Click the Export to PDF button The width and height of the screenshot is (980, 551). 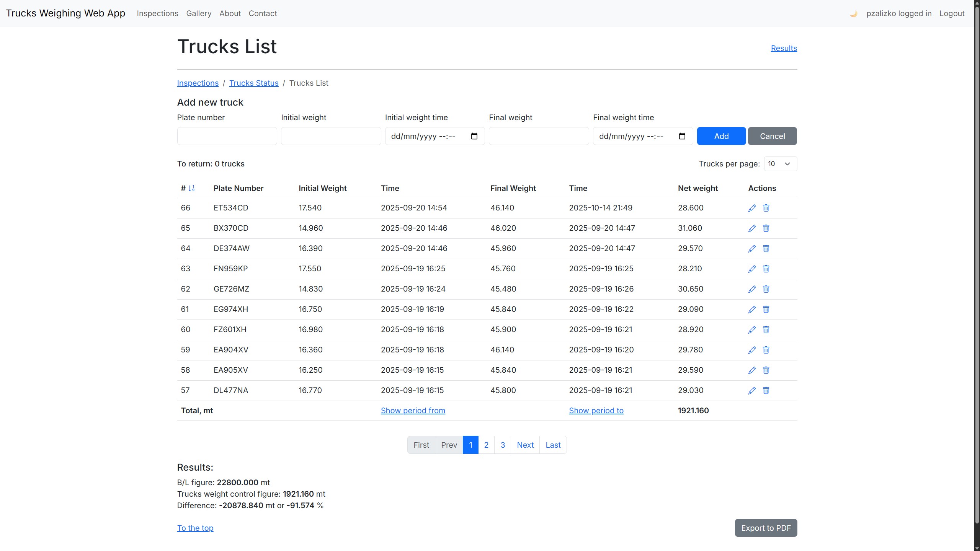point(766,528)
